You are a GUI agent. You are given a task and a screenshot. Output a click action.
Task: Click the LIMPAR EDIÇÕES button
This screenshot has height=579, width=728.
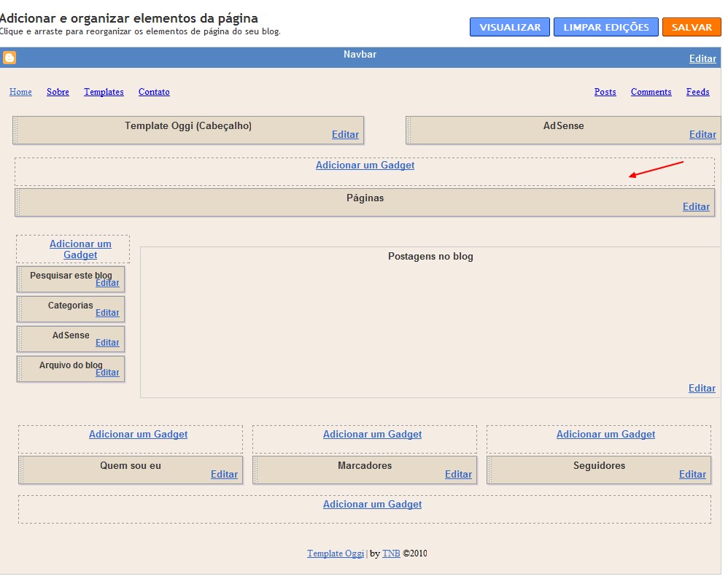pos(605,27)
